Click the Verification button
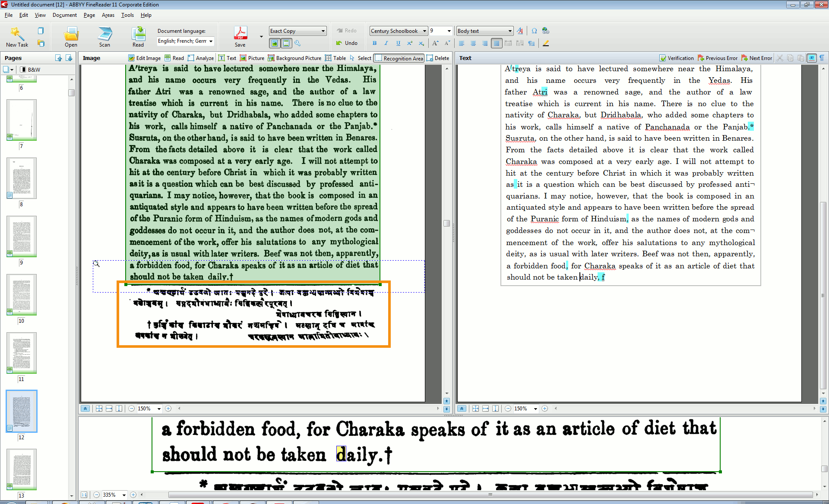The width and height of the screenshot is (829, 504). click(677, 58)
